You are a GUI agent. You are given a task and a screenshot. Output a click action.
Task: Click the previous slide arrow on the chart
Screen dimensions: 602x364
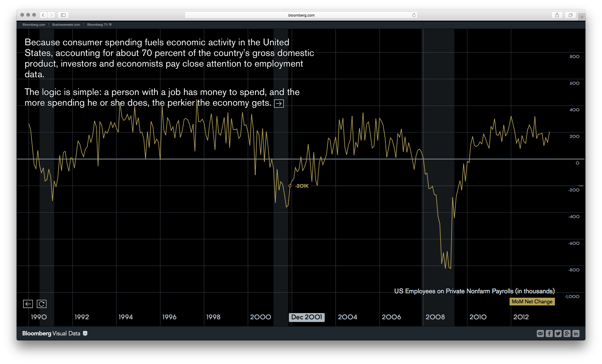(28, 304)
